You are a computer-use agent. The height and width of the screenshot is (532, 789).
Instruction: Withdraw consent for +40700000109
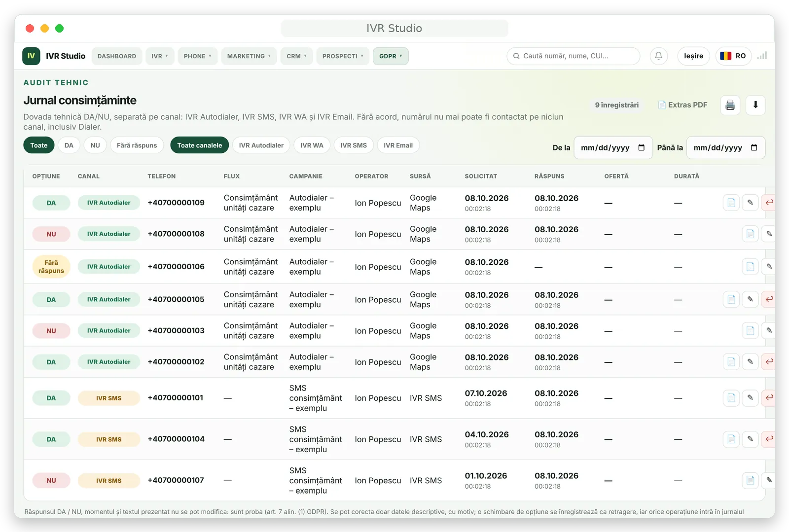click(x=768, y=203)
